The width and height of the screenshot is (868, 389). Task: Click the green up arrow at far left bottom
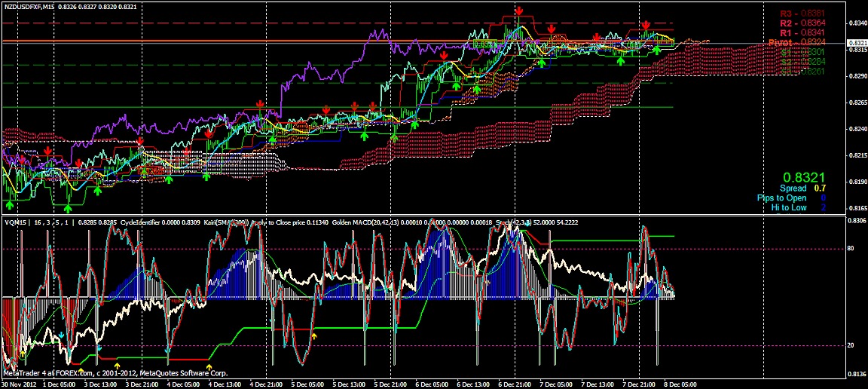click(10, 204)
